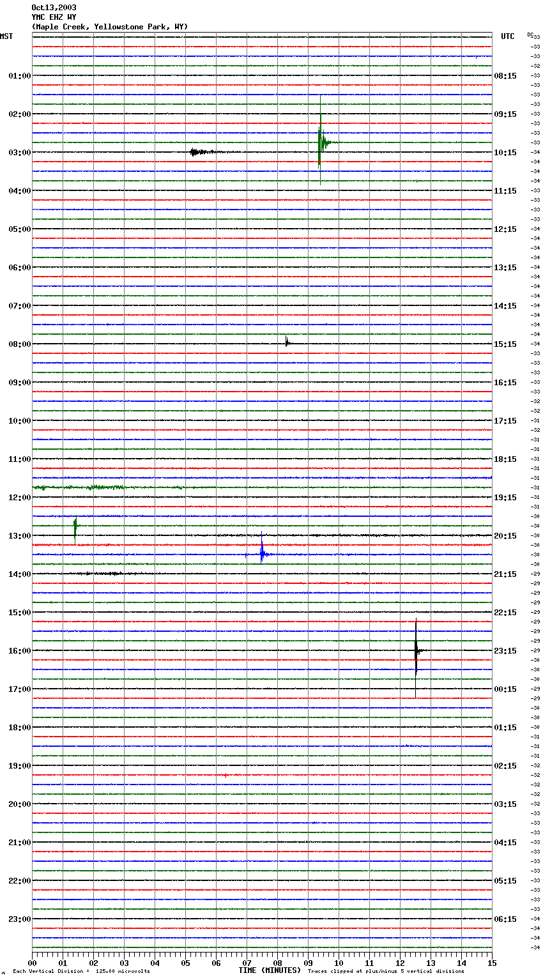Click the small red blip below the 19:00 trace

(226, 775)
